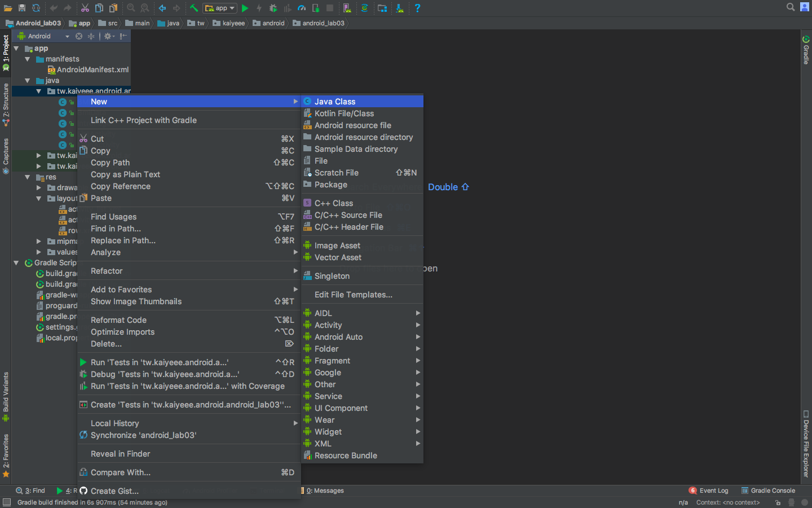The width and height of the screenshot is (812, 508).
Task: Collapse the Gradle Scripts node
Action: pyautogui.click(x=16, y=263)
